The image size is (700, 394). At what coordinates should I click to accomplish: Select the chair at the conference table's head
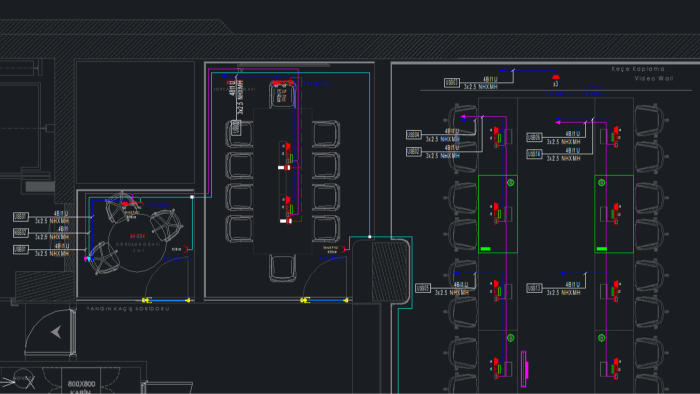(x=283, y=95)
